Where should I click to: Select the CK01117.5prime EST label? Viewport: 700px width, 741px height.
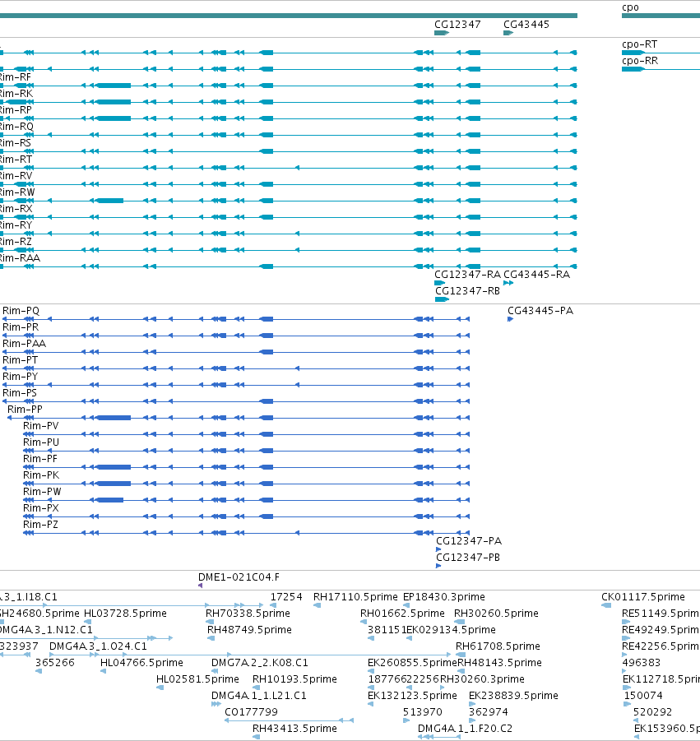pos(642,597)
